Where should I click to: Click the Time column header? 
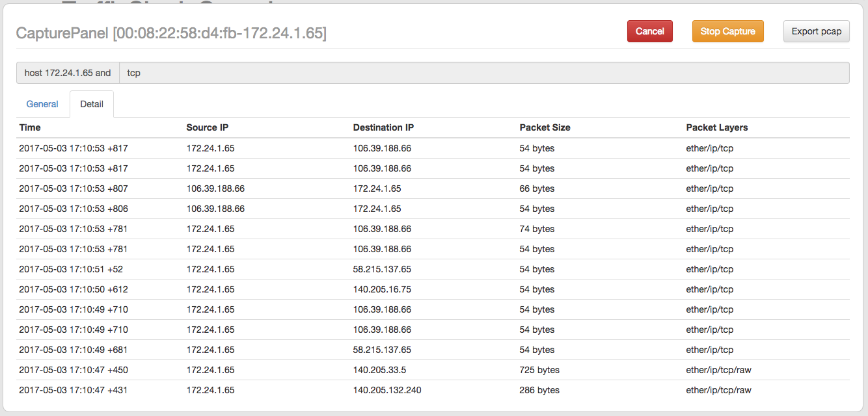[30, 127]
